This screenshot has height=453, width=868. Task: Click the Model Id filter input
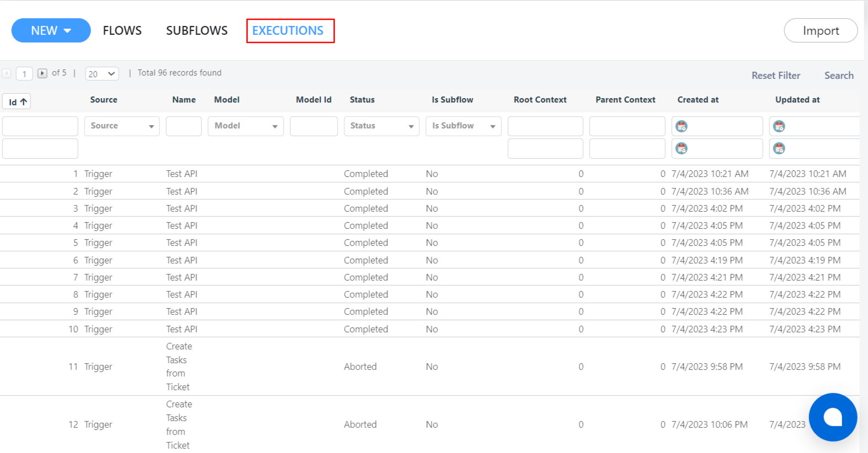[314, 126]
